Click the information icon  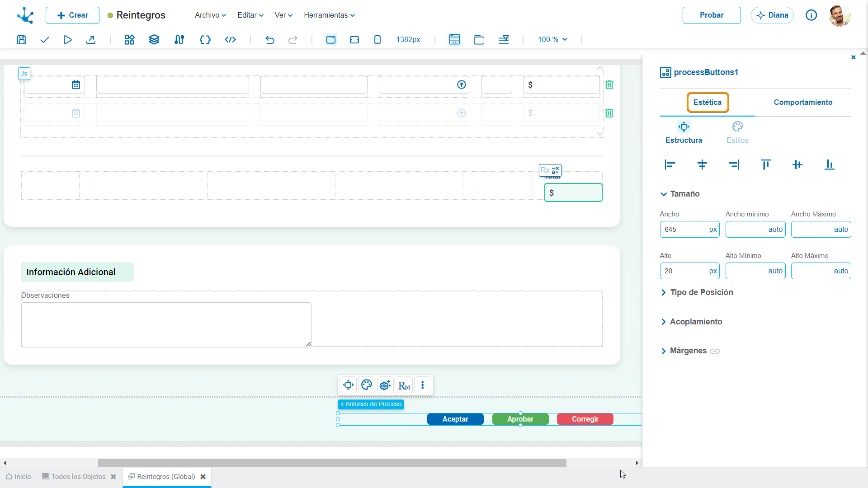(811, 15)
